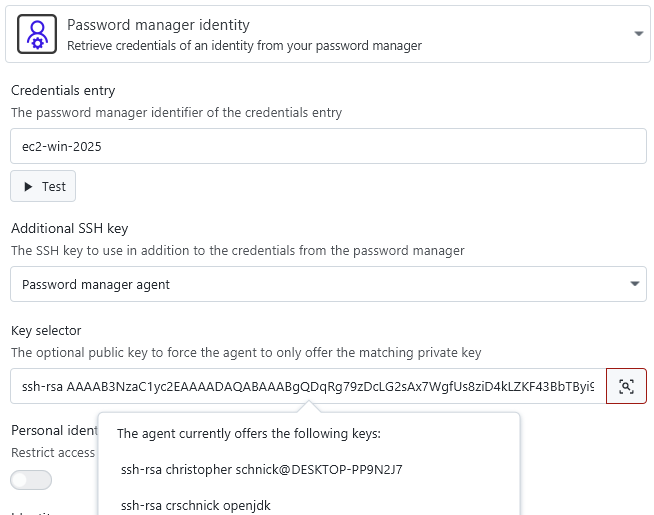Expand the identity type dropdown arrow
This screenshot has height=515, width=654.
(x=639, y=34)
